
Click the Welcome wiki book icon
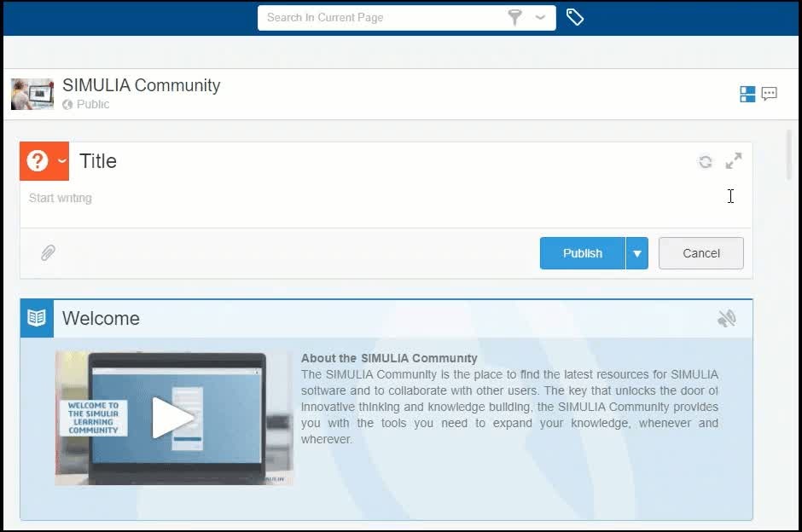pos(37,318)
